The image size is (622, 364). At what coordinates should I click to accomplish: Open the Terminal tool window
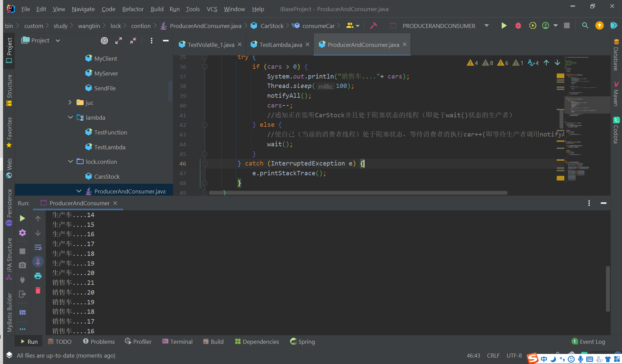(x=177, y=341)
